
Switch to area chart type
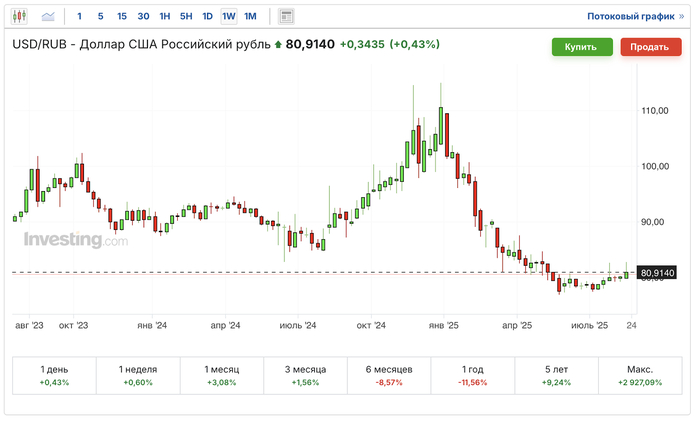[48, 16]
